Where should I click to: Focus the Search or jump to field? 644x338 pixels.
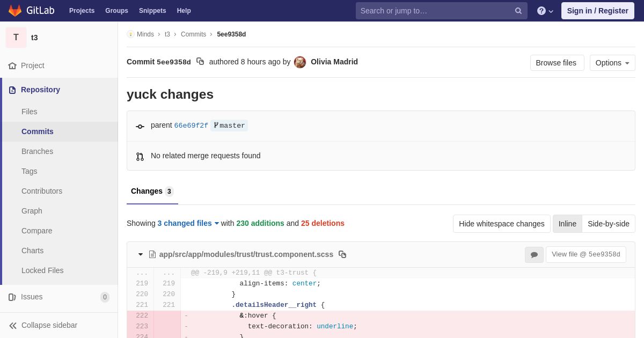[435, 11]
